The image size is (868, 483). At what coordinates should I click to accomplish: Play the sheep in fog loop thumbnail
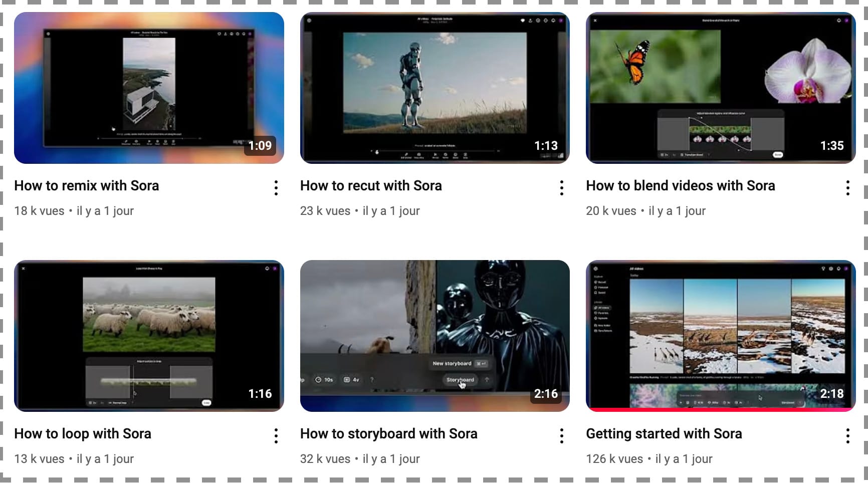149,336
